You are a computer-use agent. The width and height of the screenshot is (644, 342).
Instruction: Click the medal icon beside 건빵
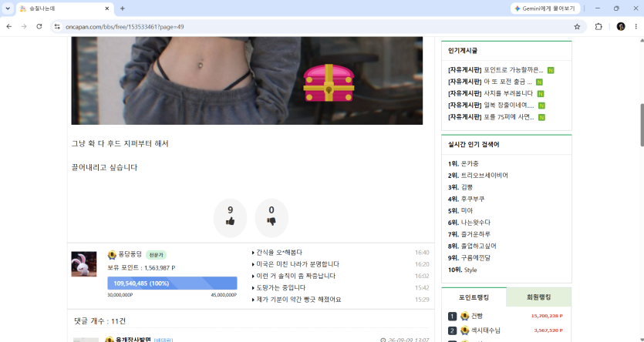[464, 316]
